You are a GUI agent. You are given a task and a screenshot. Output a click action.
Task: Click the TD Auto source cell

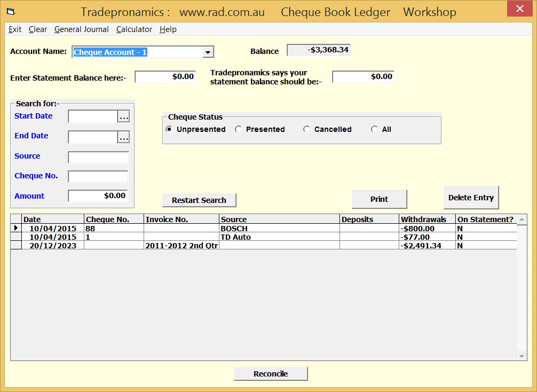tap(280, 237)
